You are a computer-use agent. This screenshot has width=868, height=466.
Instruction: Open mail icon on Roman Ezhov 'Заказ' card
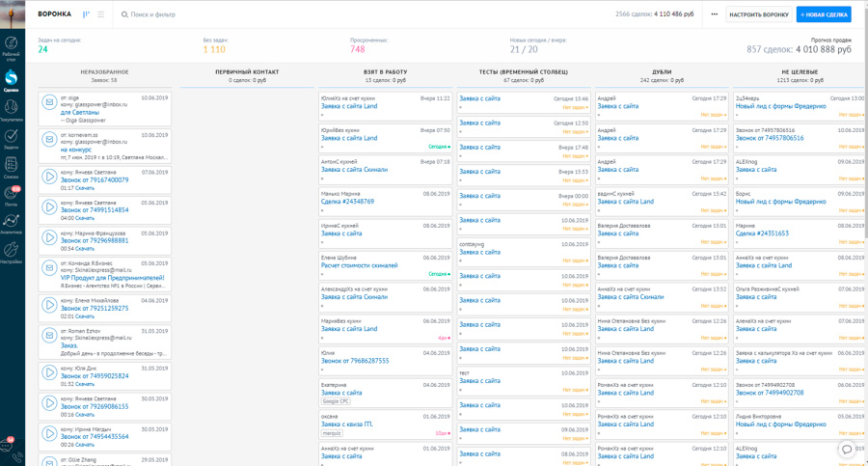[49, 335]
